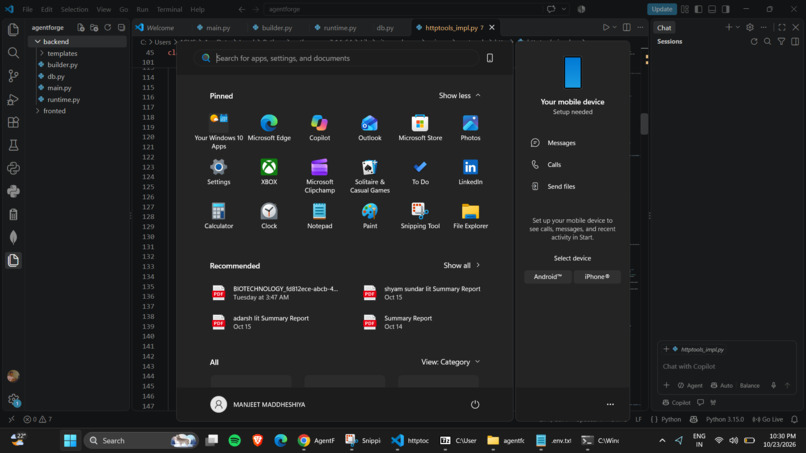Open Photos app in pinned grid

[470, 128]
